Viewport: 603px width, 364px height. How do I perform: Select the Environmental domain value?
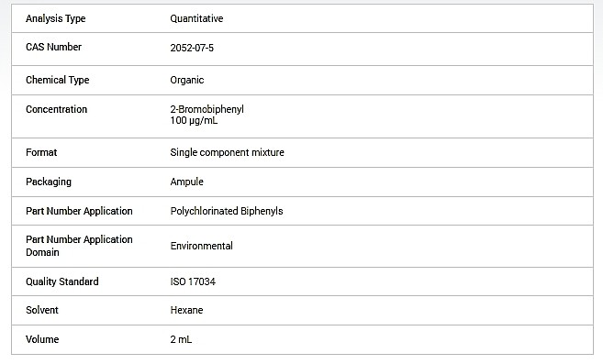[x=202, y=246]
